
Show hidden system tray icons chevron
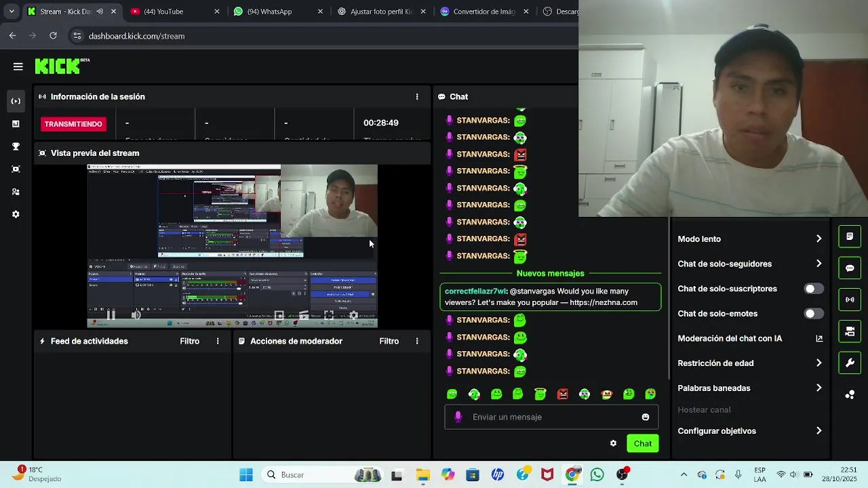pyautogui.click(x=684, y=474)
